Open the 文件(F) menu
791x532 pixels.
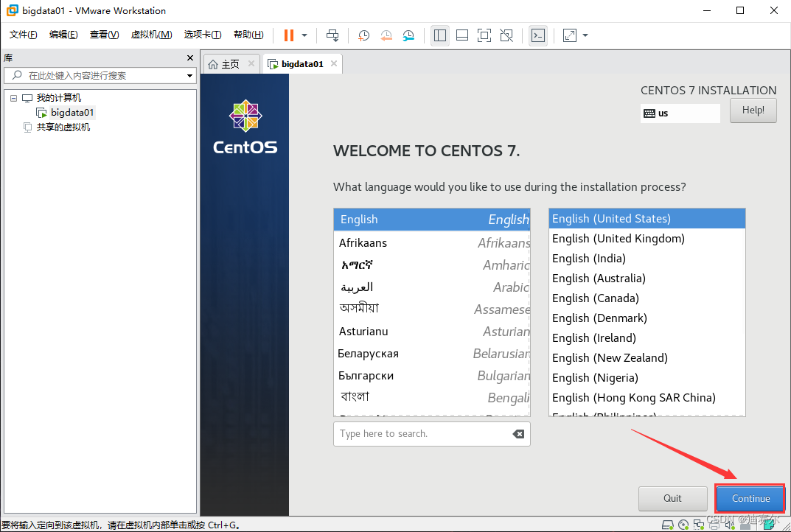pos(24,35)
